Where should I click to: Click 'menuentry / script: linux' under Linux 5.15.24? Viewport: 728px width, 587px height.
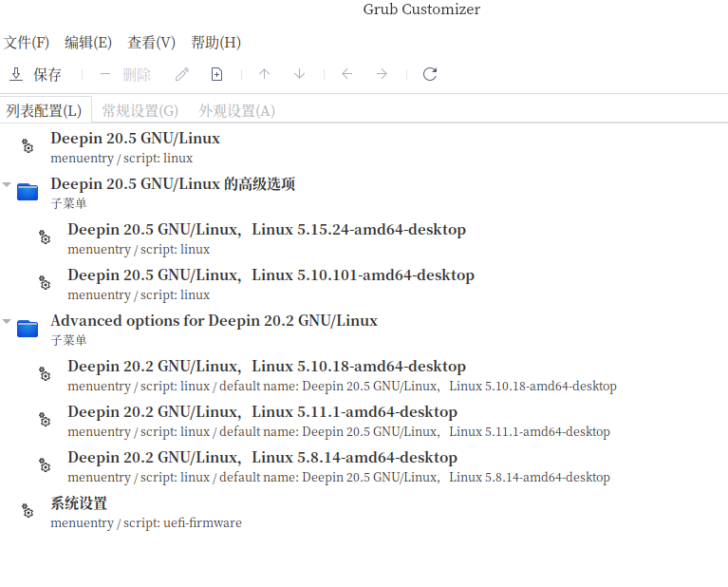139,250
